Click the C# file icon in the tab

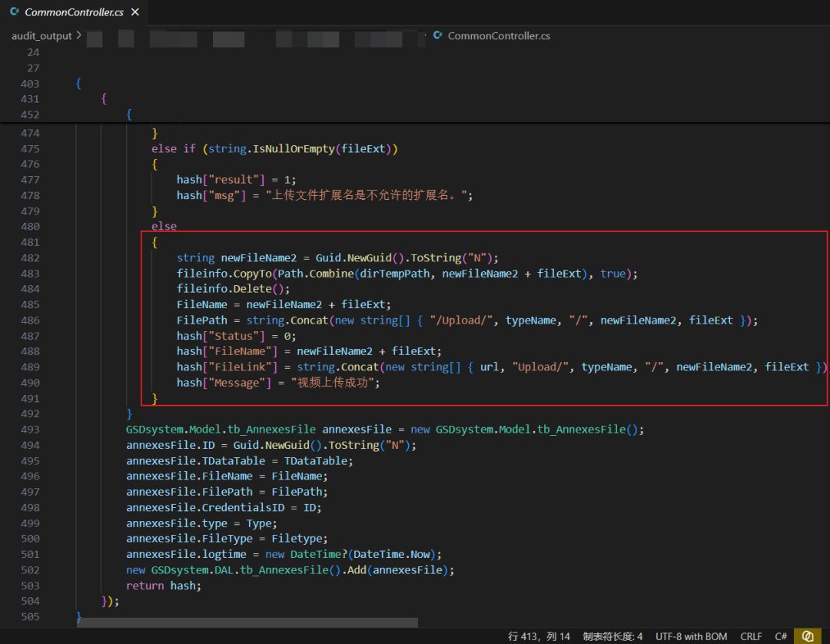(15, 11)
